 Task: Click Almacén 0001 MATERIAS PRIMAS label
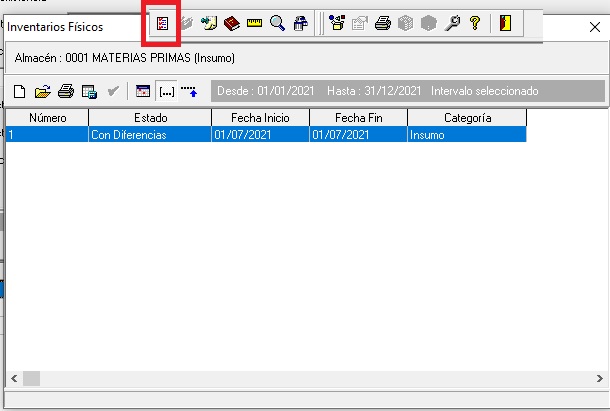(x=124, y=58)
